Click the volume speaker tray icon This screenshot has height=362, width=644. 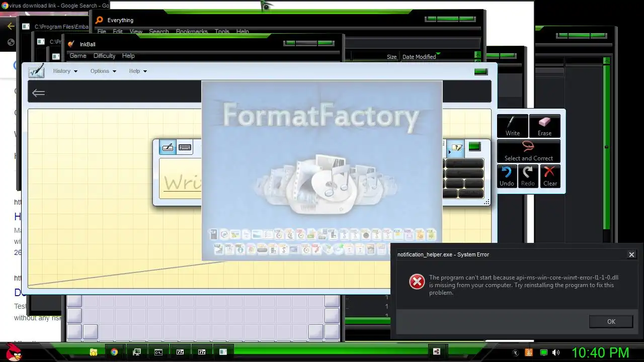pyautogui.click(x=556, y=352)
